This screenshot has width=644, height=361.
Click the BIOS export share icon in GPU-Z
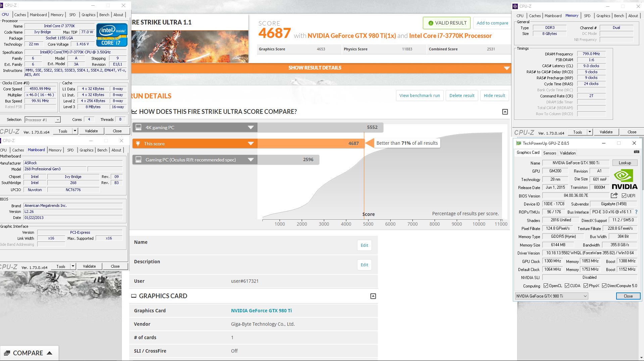(614, 195)
